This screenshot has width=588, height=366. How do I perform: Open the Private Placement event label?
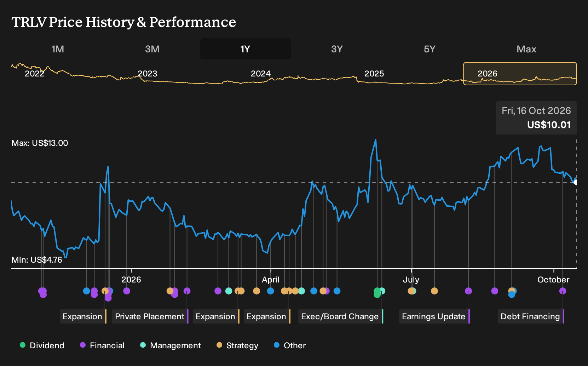click(x=150, y=316)
